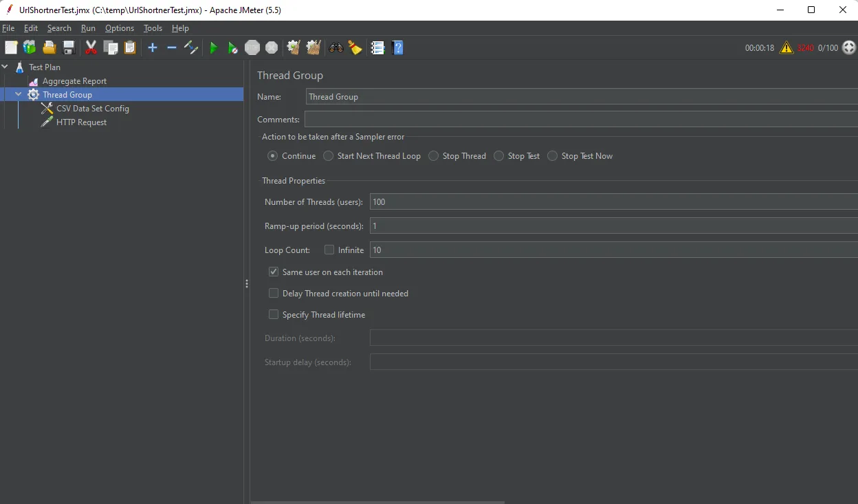Click the Open file folder icon

49,47
